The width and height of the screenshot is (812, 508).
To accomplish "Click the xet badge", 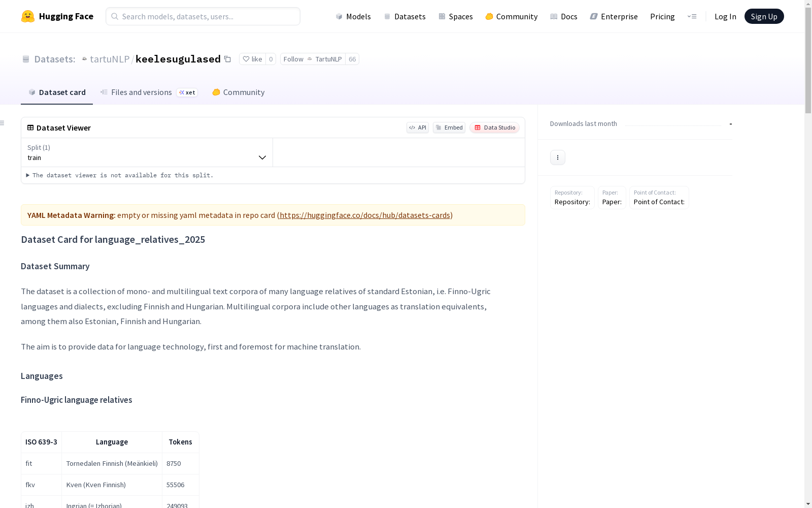I will 187,92.
